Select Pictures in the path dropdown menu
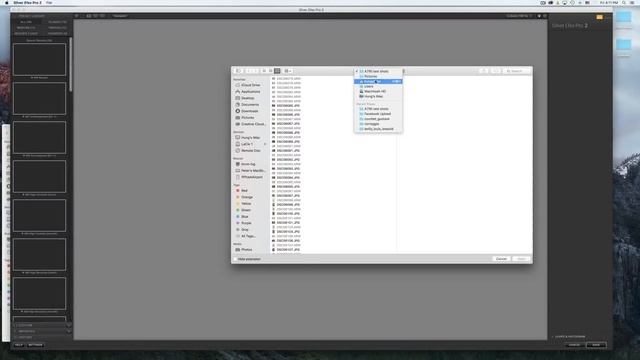640x360 pixels. [x=378, y=76]
